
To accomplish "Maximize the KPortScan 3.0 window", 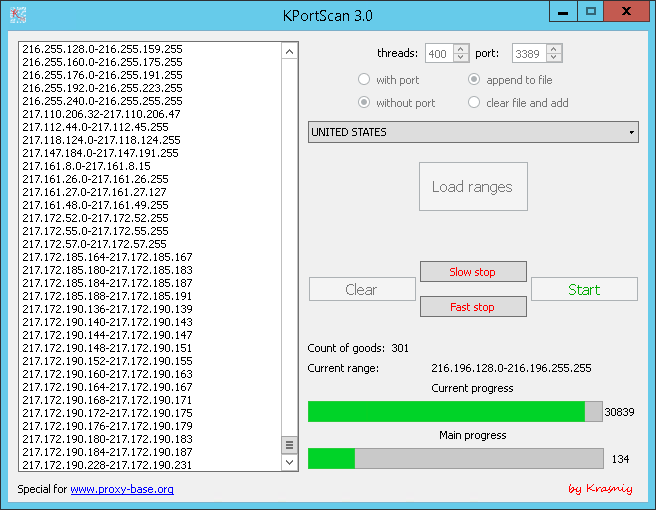I will [x=590, y=12].
